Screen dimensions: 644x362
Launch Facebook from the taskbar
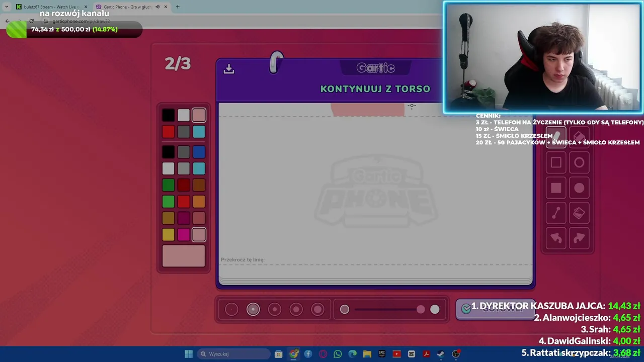point(308,354)
